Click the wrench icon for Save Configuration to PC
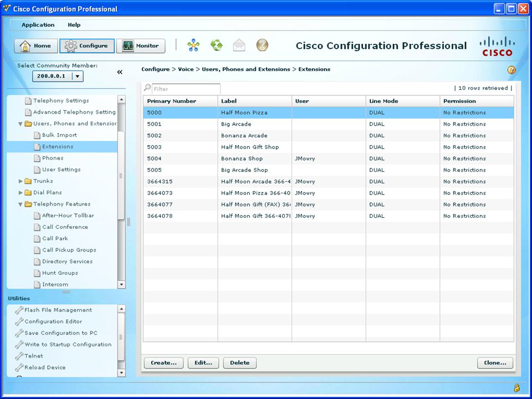This screenshot has height=399, width=532. coord(19,333)
